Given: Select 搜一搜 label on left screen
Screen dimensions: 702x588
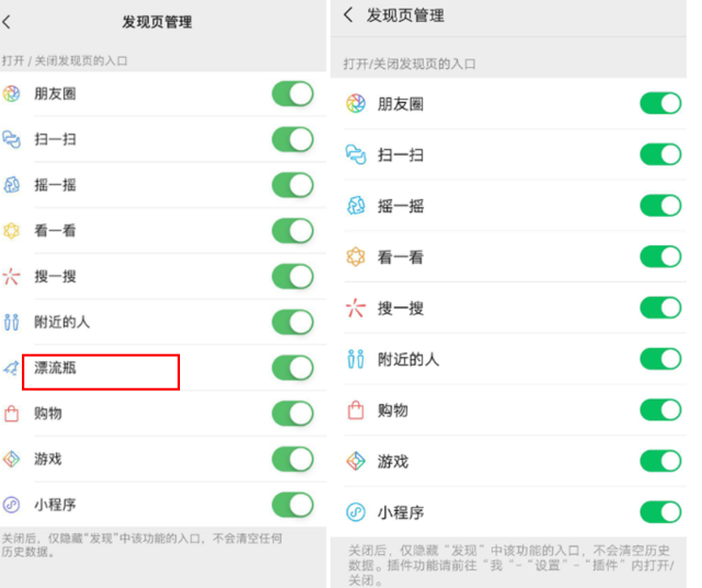Looking at the screenshot, I should (x=55, y=277).
